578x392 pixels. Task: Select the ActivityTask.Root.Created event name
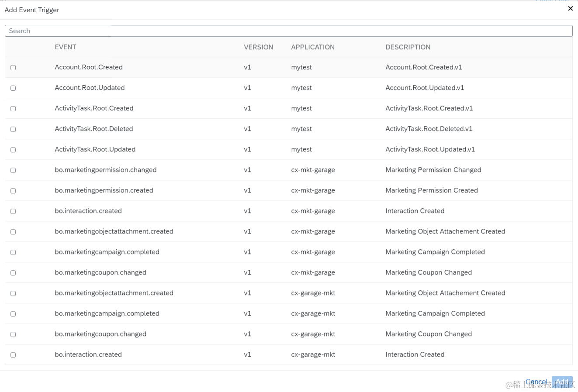94,108
